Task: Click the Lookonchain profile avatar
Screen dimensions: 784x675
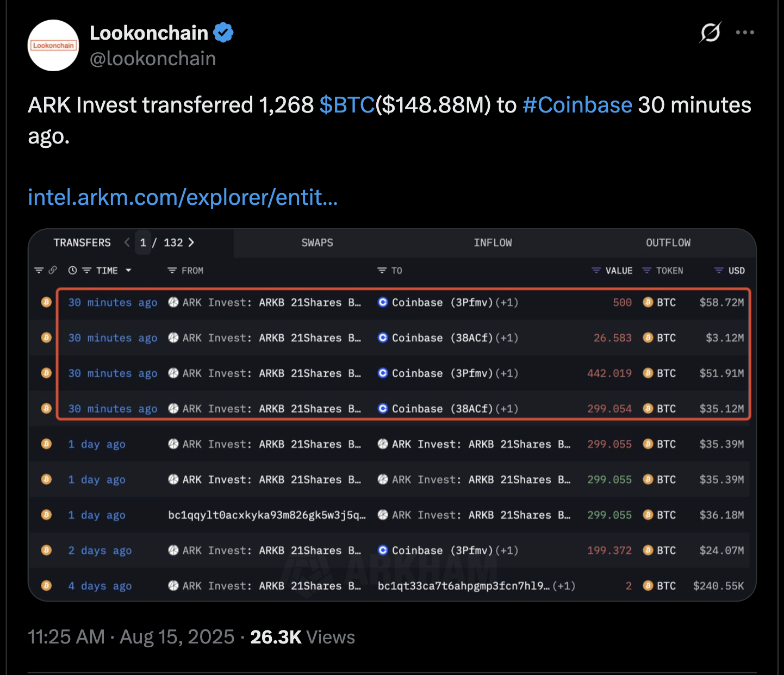Action: tap(53, 46)
